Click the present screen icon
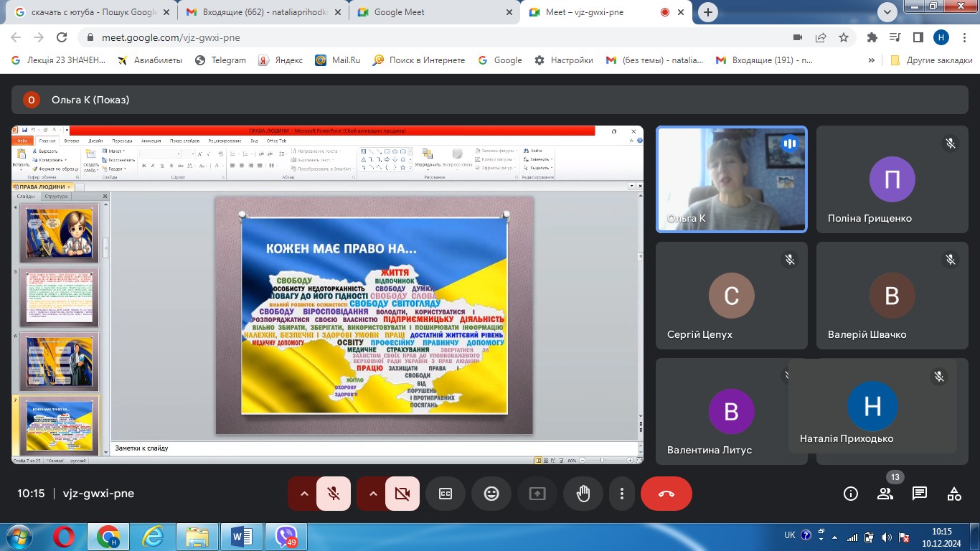Image resolution: width=980 pixels, height=551 pixels. click(537, 494)
